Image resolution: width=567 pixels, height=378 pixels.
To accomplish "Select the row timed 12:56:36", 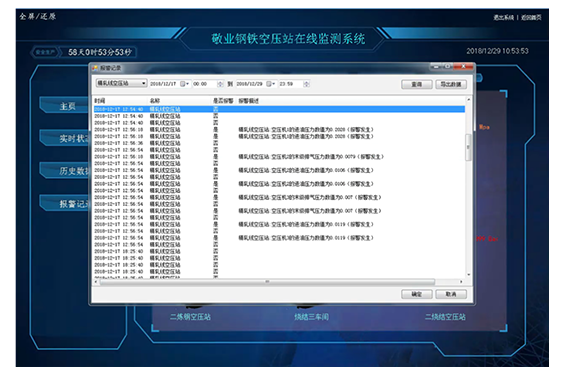I will tap(279, 143).
